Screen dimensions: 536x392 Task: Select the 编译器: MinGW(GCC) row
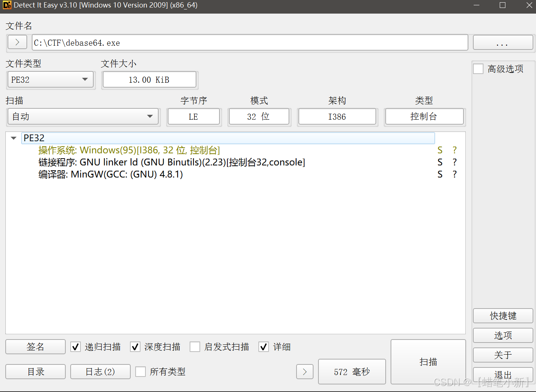tap(111, 174)
